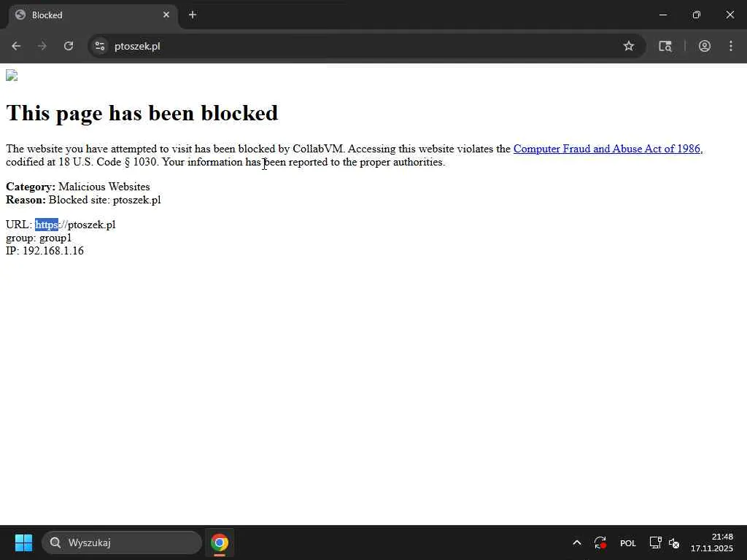Click the 'Reason:' label text
The height and width of the screenshot is (560, 747).
tap(26, 200)
